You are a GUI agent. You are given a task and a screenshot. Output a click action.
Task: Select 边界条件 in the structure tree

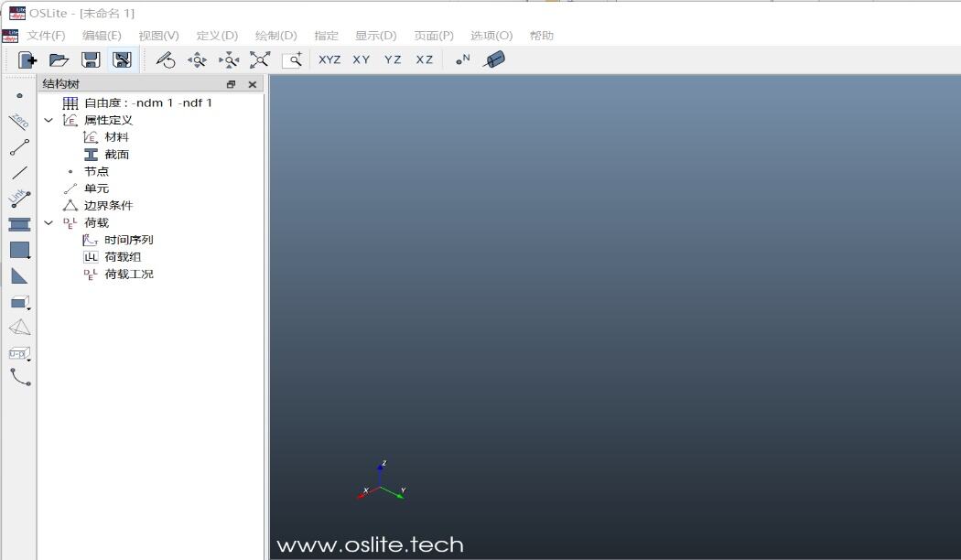point(108,205)
